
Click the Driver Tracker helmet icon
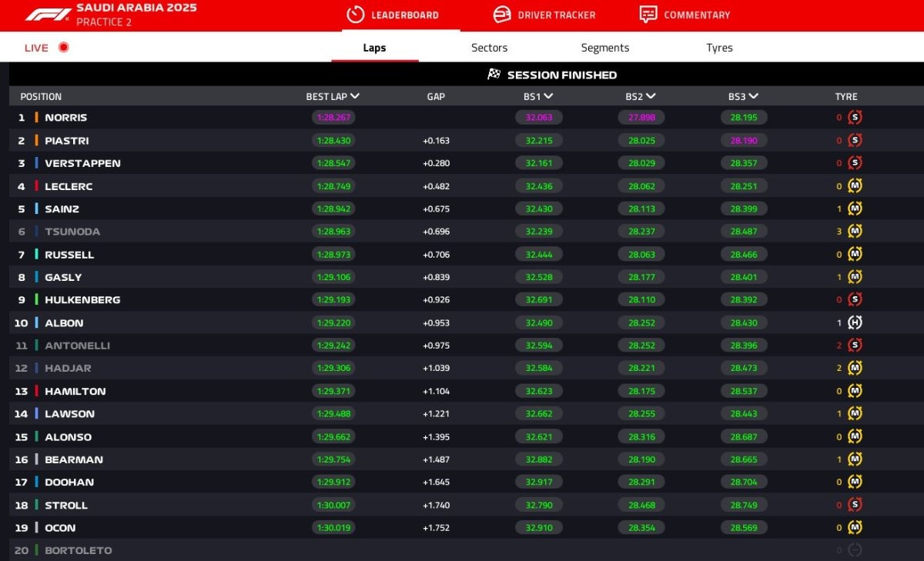[x=502, y=15]
